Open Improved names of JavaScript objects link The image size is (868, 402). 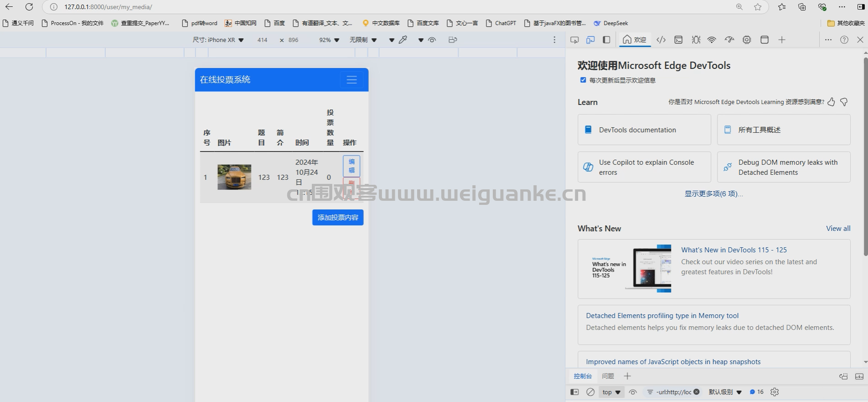[673, 361]
